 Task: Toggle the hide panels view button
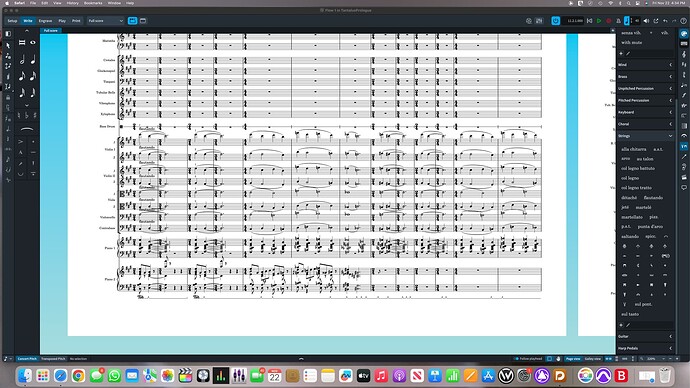143,21
